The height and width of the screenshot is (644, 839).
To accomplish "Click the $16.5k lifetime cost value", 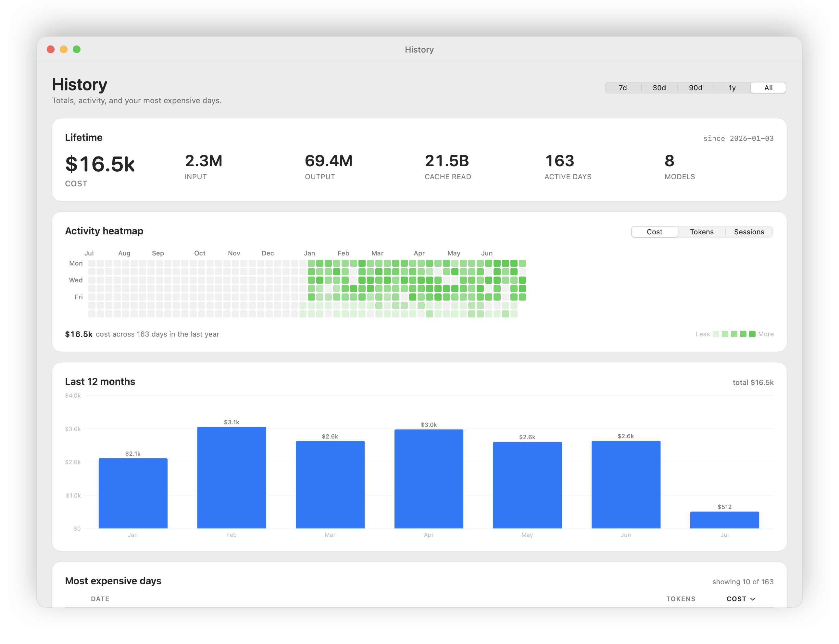I will coord(100,164).
